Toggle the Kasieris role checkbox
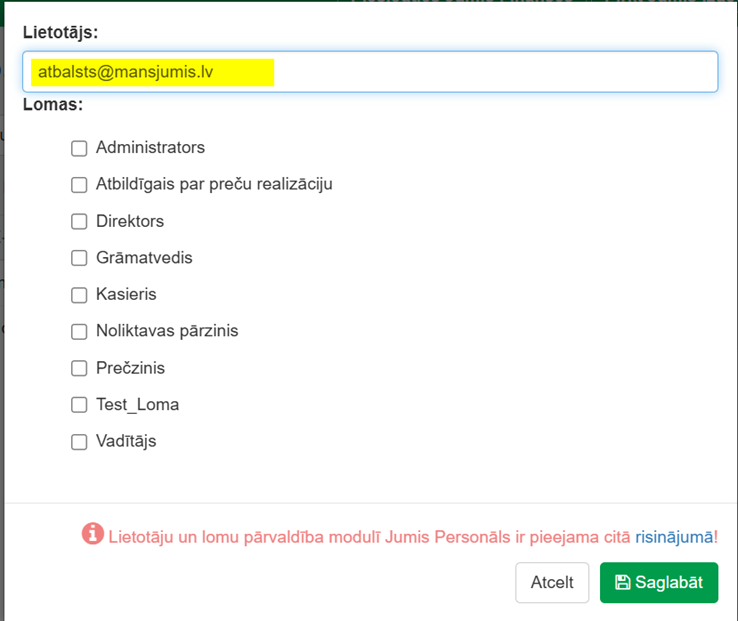 [79, 295]
